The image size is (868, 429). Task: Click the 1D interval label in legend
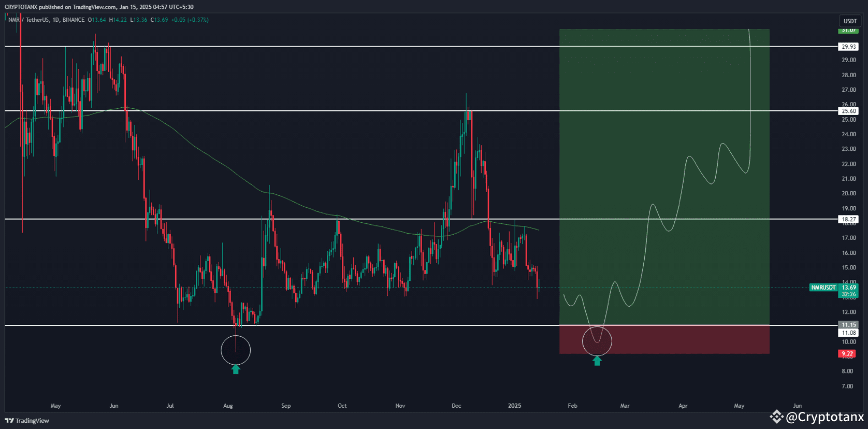pyautogui.click(x=56, y=20)
